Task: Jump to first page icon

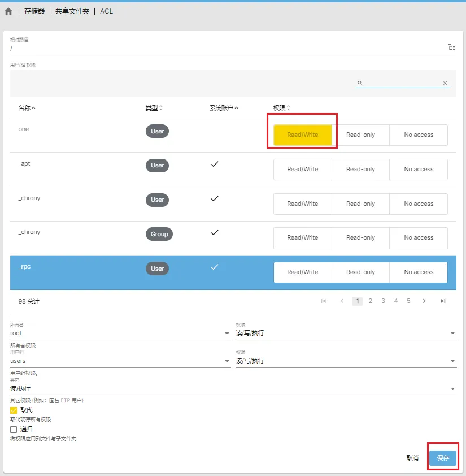Action: coord(324,301)
